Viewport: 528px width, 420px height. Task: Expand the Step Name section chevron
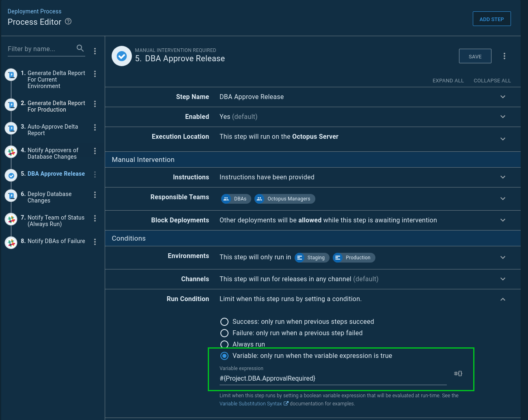(503, 97)
